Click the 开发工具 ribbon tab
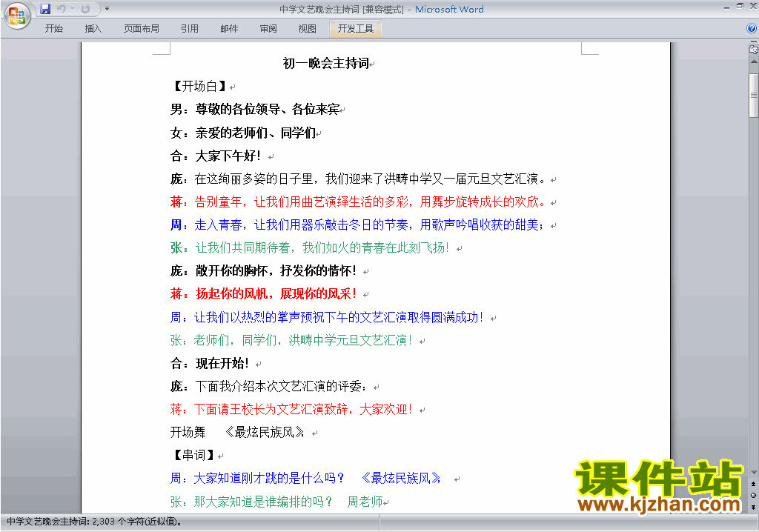 (x=356, y=29)
